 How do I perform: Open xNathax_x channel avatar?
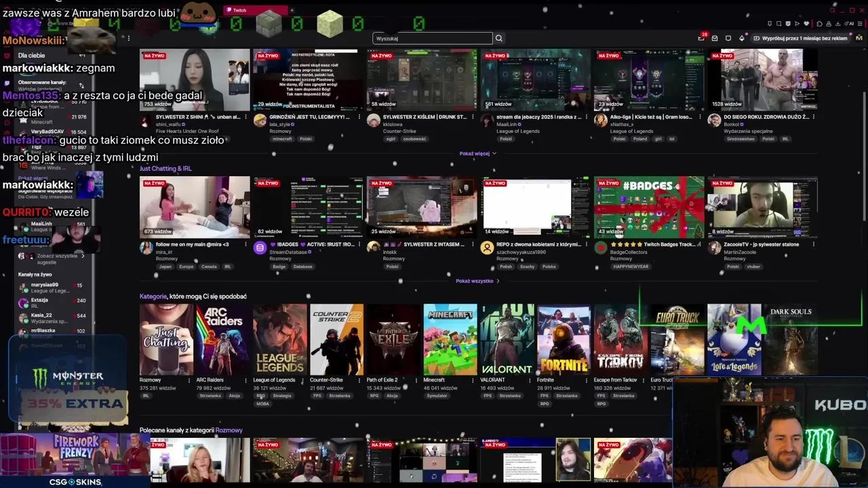(600, 121)
